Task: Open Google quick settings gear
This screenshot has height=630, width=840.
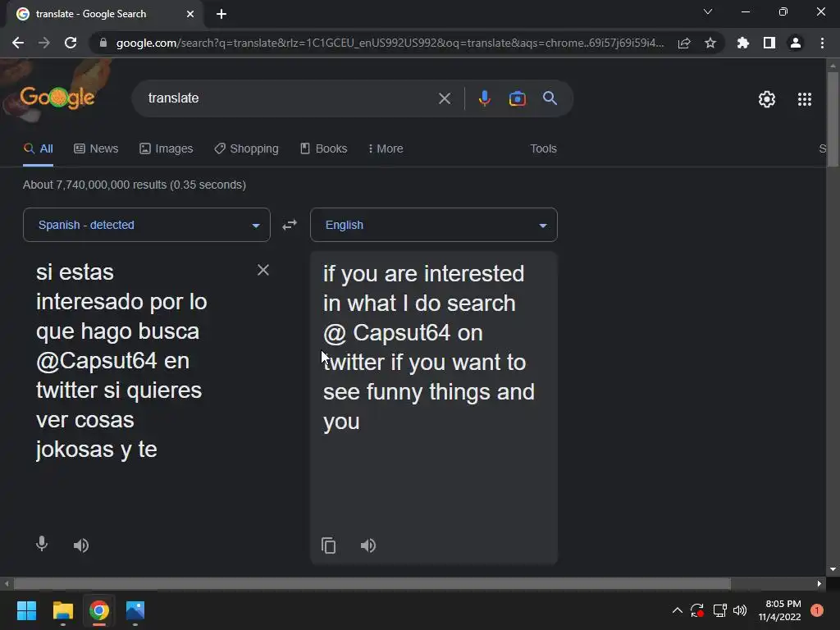Action: click(x=767, y=99)
